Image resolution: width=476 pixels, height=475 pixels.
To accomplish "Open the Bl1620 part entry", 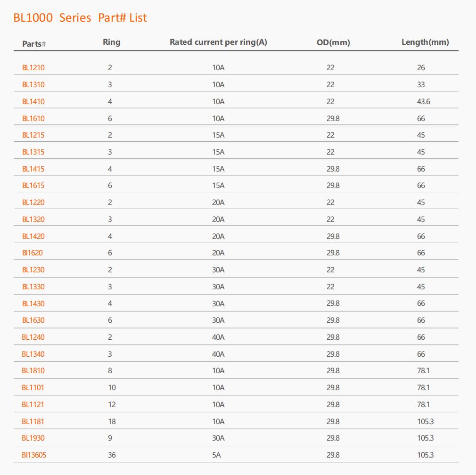I will pyautogui.click(x=33, y=253).
